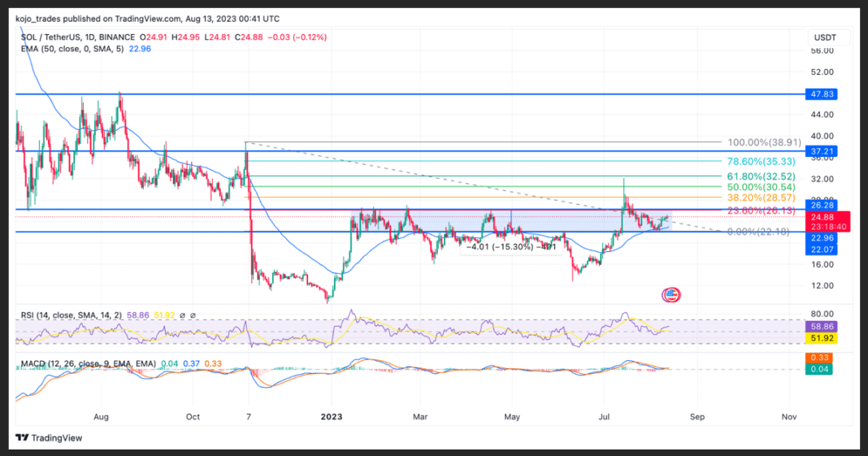Screen dimensions: 868x456
Task: Click the 52.00 tick on price axis
Action: pyautogui.click(x=822, y=72)
